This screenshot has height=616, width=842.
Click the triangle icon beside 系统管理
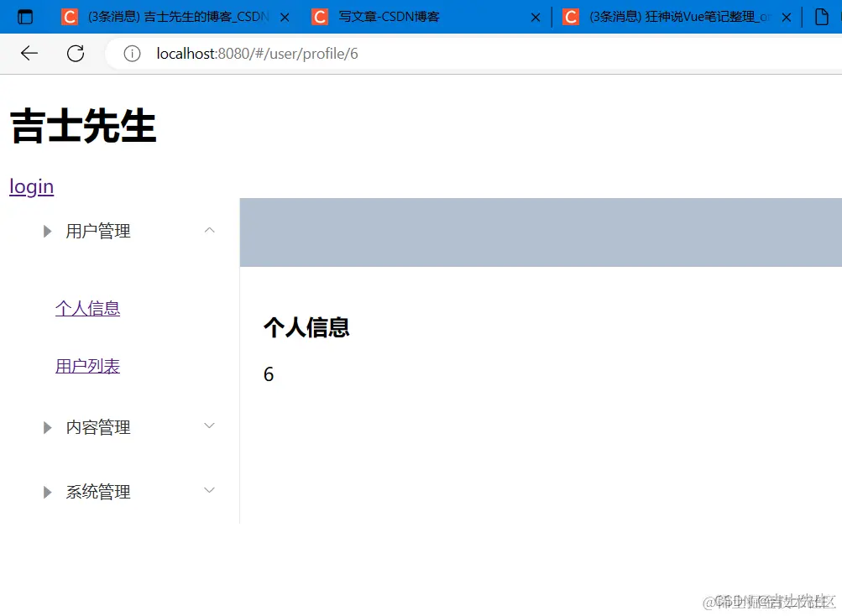point(47,492)
